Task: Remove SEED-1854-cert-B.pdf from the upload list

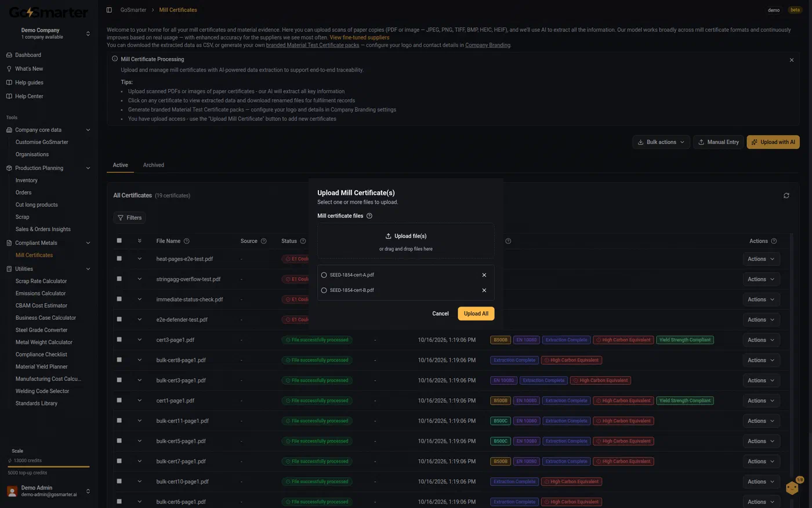Action: pyautogui.click(x=484, y=290)
